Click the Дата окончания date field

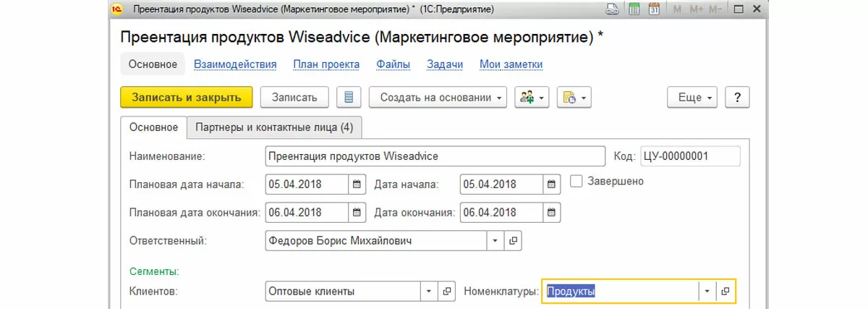click(x=501, y=213)
